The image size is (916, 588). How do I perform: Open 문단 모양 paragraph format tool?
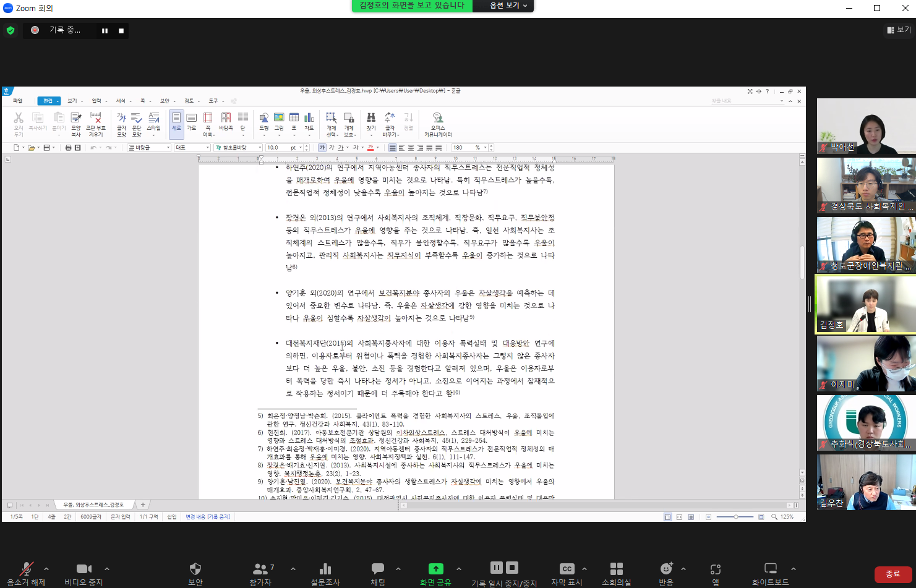click(137, 124)
